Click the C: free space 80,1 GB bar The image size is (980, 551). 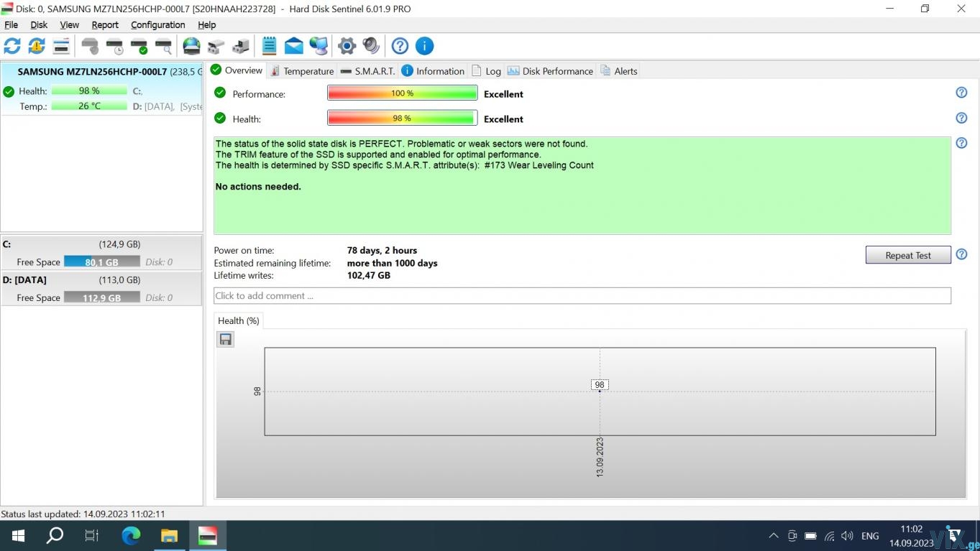click(102, 261)
